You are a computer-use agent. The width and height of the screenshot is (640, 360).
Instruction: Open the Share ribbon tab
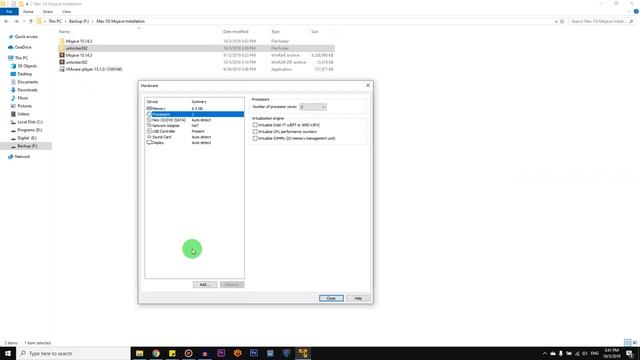(48, 11)
